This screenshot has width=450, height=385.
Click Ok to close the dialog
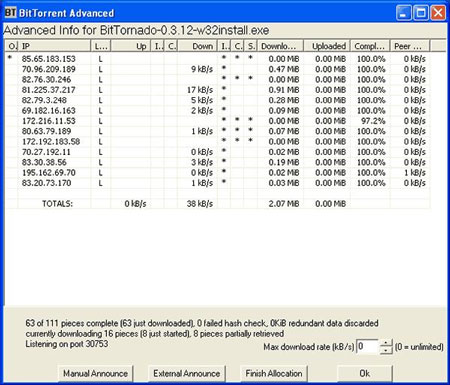click(365, 373)
